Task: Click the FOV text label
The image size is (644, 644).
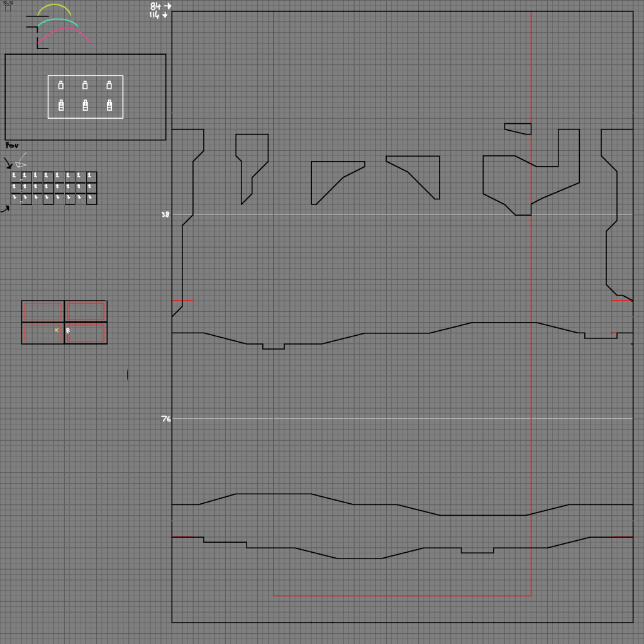Action: 12,145
